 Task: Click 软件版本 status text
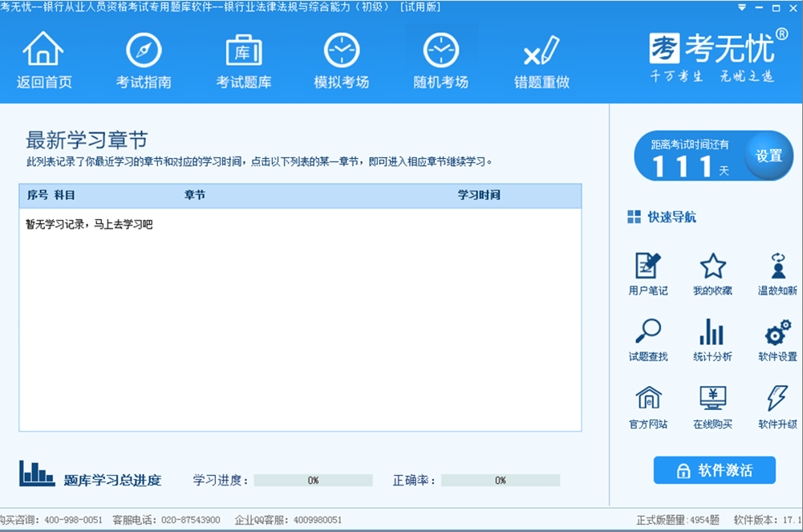(768, 520)
